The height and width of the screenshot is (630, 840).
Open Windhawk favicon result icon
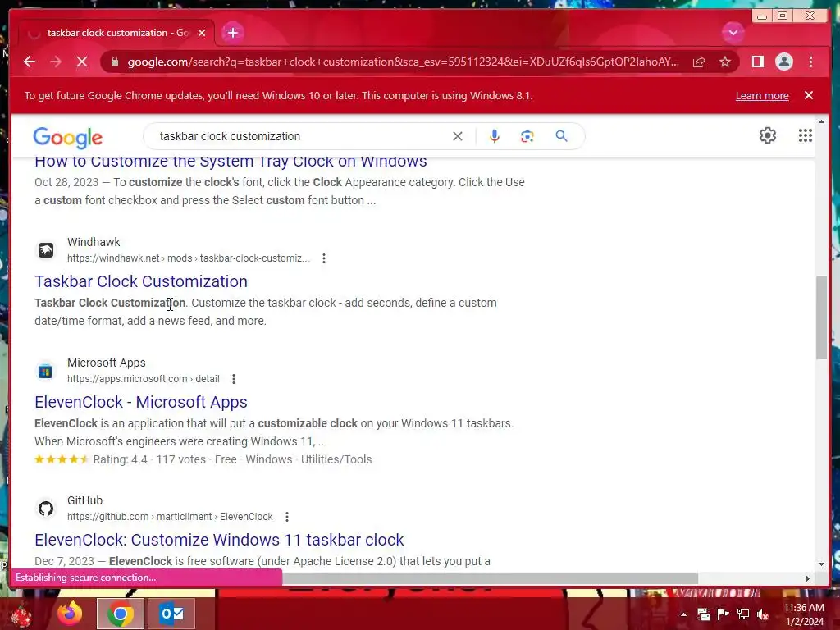coord(46,250)
